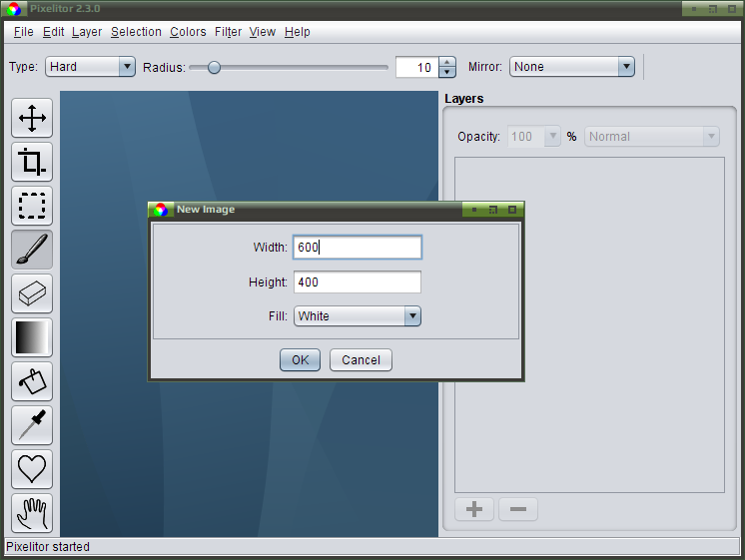Image resolution: width=745 pixels, height=560 pixels.
Task: Click the Pixelitor app logo in title bar
Action: click(14, 9)
